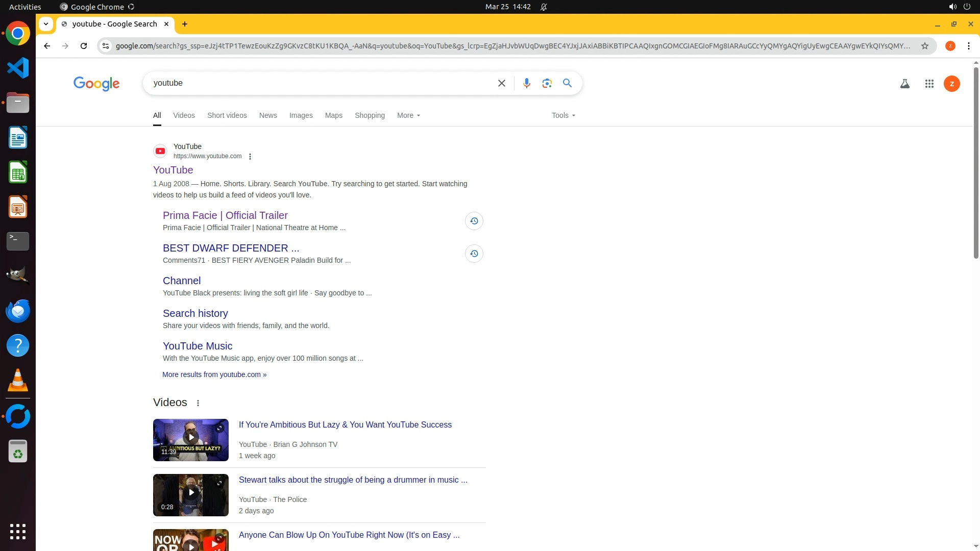Click More results from youtube.com
980x551 pixels.
pos(214,374)
